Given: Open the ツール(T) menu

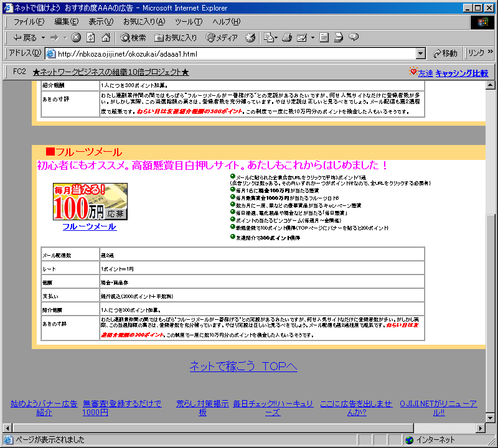Looking at the screenshot, I should coord(189,22).
